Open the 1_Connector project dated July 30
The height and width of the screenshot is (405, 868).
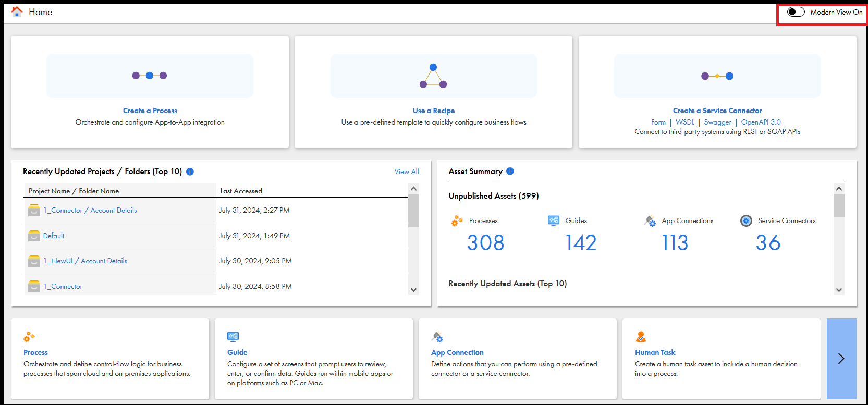tap(63, 286)
